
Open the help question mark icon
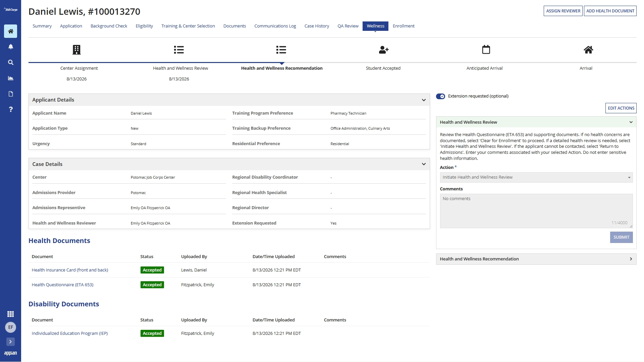click(10, 109)
